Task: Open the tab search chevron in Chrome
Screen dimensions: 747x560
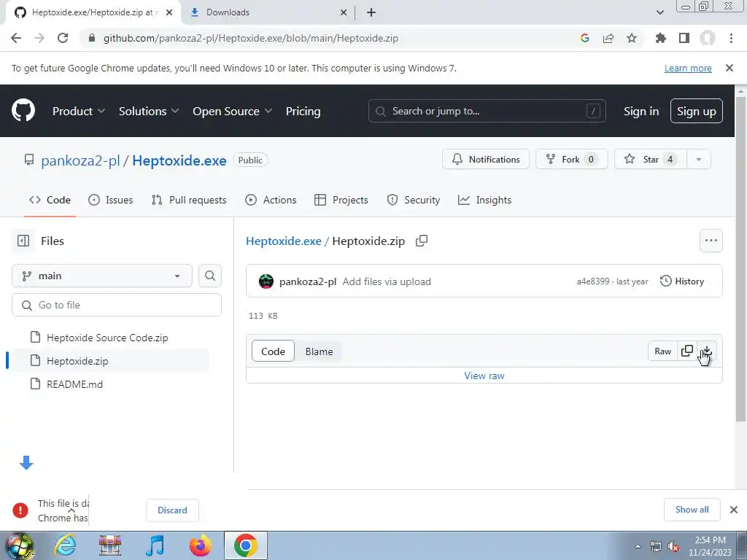Action: click(x=659, y=12)
